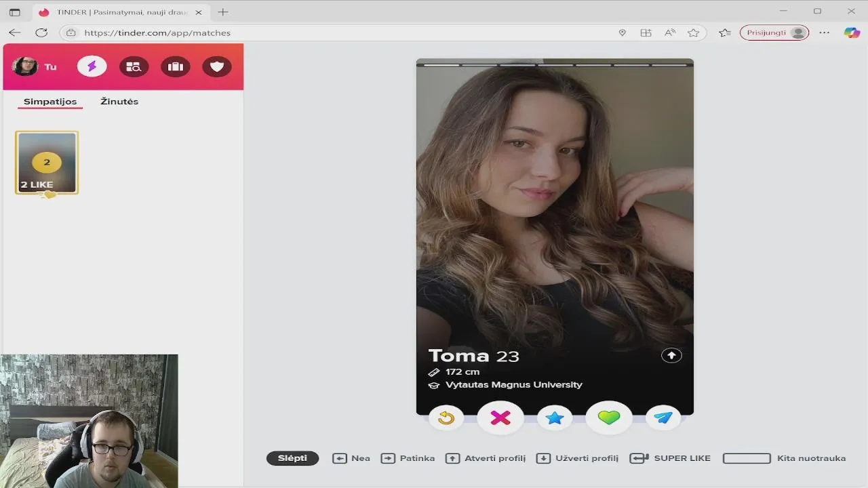Close the TINDER browser tab
Image resolution: width=868 pixels, height=488 pixels.
click(200, 12)
